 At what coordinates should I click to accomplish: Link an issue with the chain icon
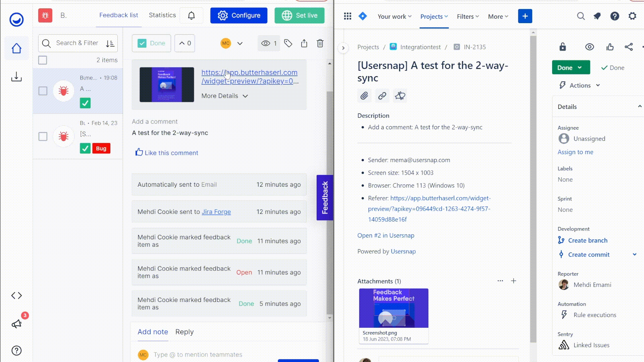point(382,96)
